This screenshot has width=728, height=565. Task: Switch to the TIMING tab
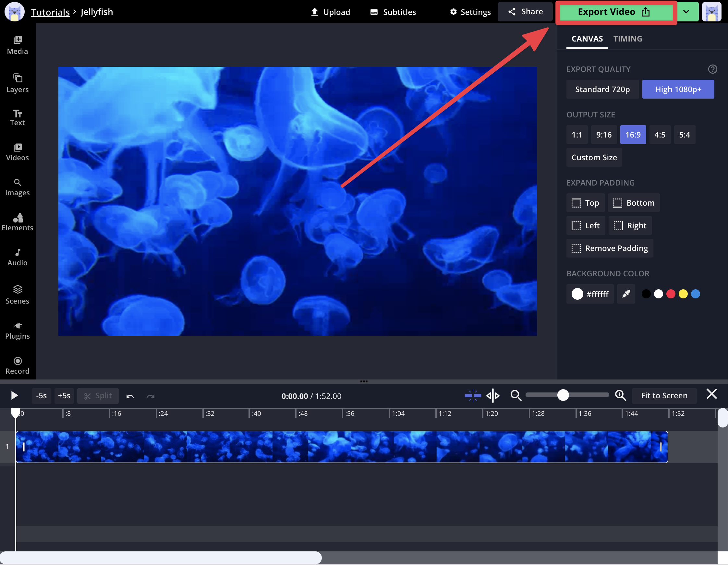(627, 39)
